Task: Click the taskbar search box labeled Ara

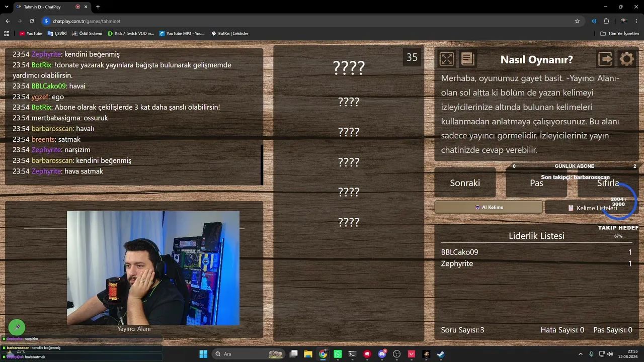Action: click(248, 354)
